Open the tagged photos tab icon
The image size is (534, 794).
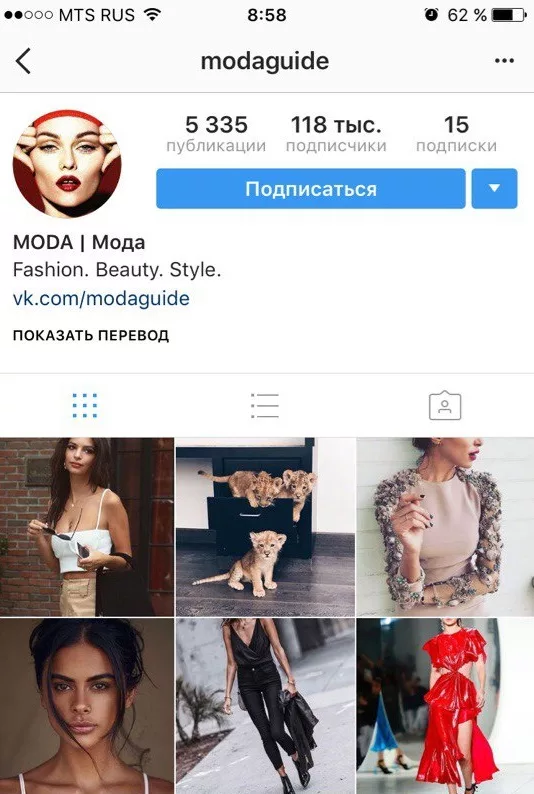tap(445, 405)
